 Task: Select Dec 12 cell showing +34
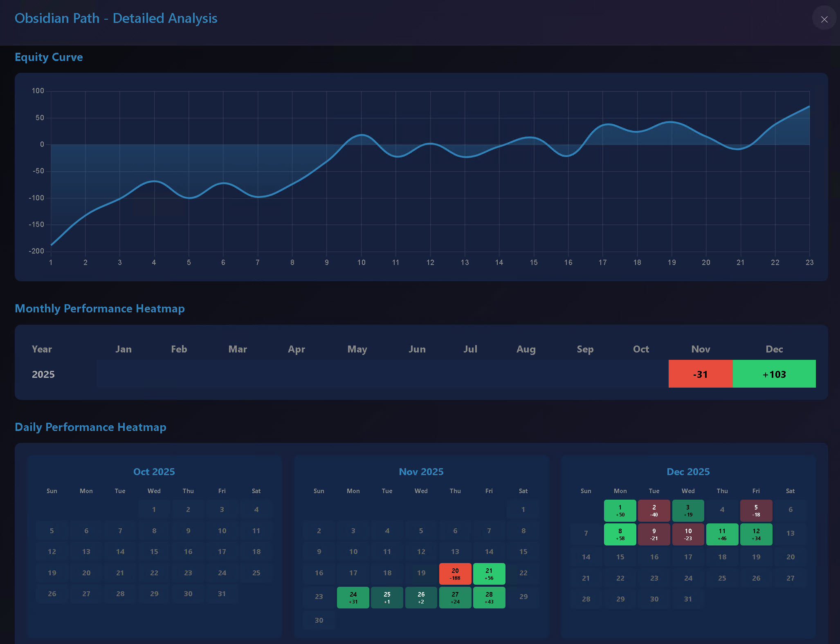[756, 534]
